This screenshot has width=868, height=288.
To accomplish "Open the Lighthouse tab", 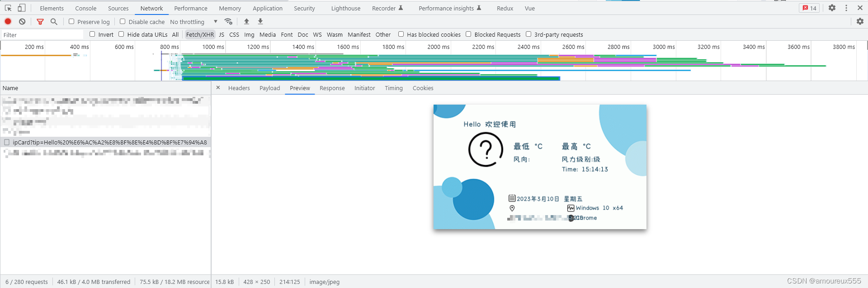I will coord(346,8).
